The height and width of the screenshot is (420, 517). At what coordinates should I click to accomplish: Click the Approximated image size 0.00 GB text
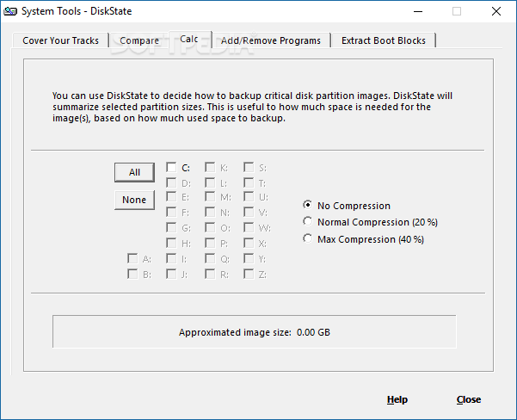click(x=255, y=332)
